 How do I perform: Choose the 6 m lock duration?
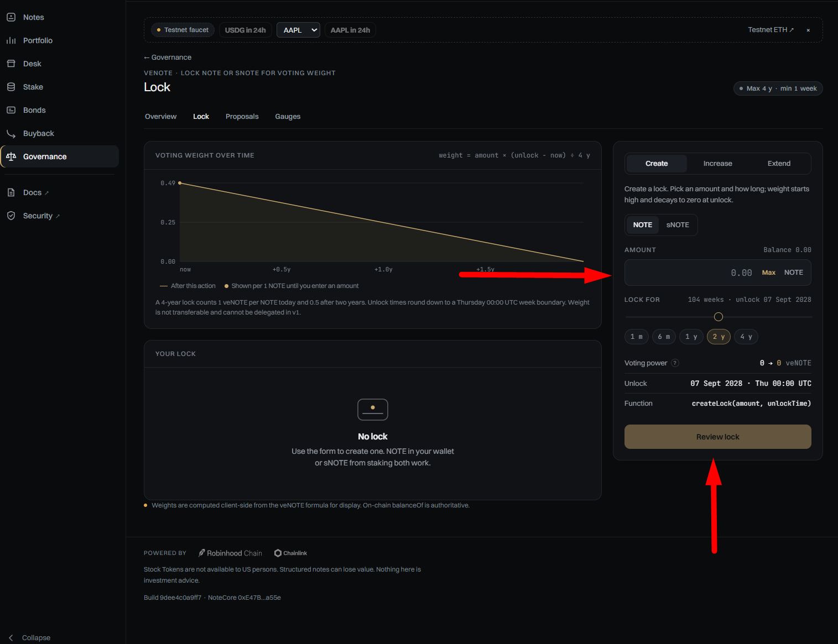pos(664,337)
